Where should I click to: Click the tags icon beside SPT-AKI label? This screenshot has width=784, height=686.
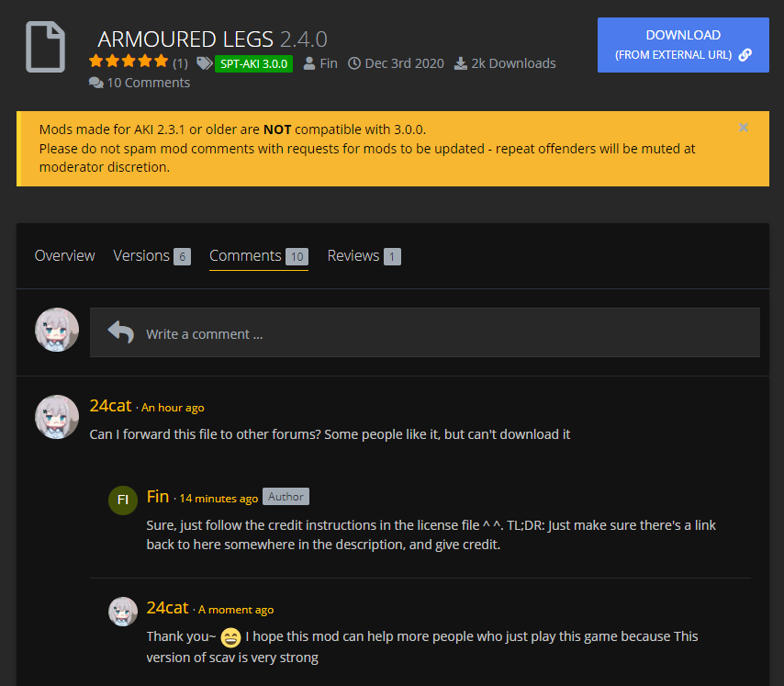[204, 63]
